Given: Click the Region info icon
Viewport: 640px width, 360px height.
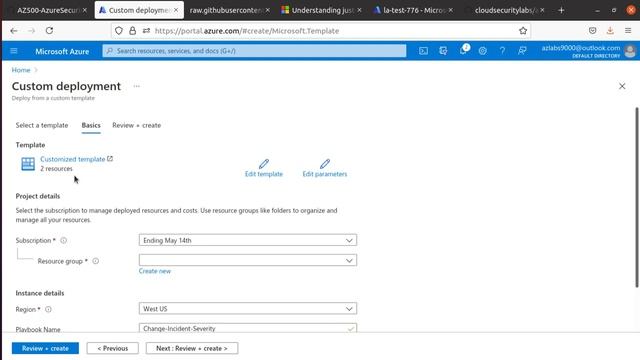Looking at the screenshot, I should pos(48,309).
